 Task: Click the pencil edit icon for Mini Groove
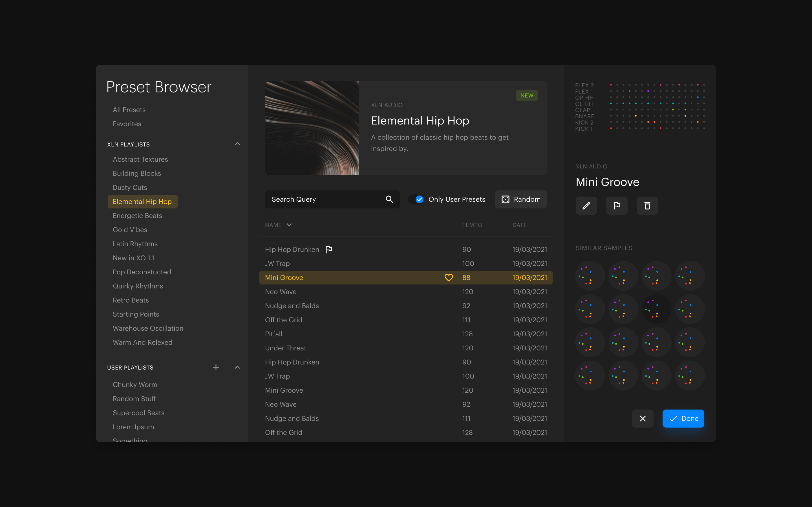(x=586, y=206)
